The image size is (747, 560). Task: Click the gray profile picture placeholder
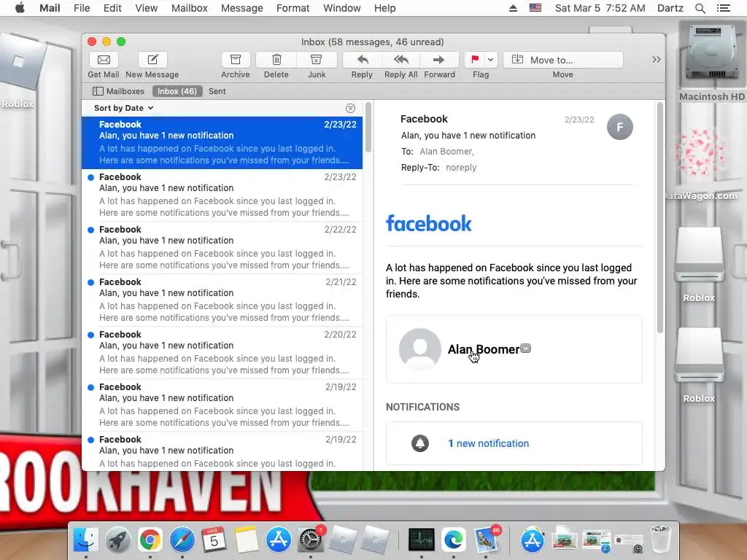tap(420, 349)
